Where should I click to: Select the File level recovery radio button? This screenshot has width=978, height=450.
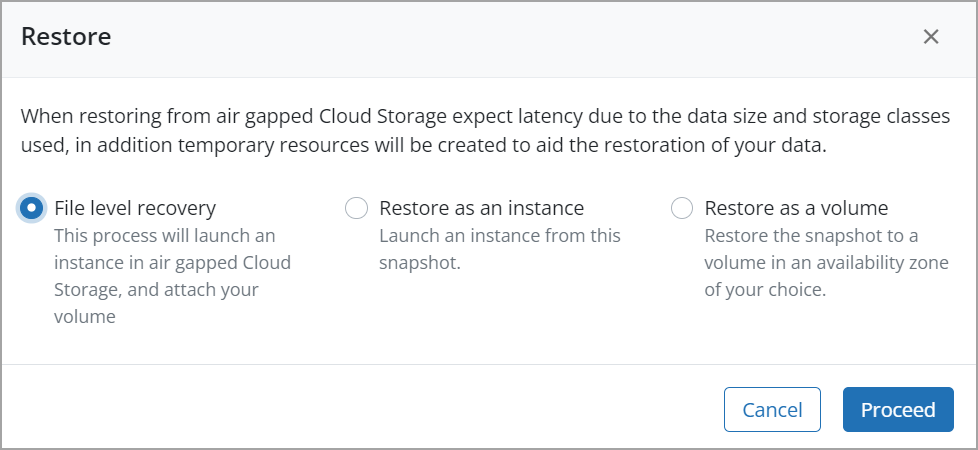coord(32,208)
